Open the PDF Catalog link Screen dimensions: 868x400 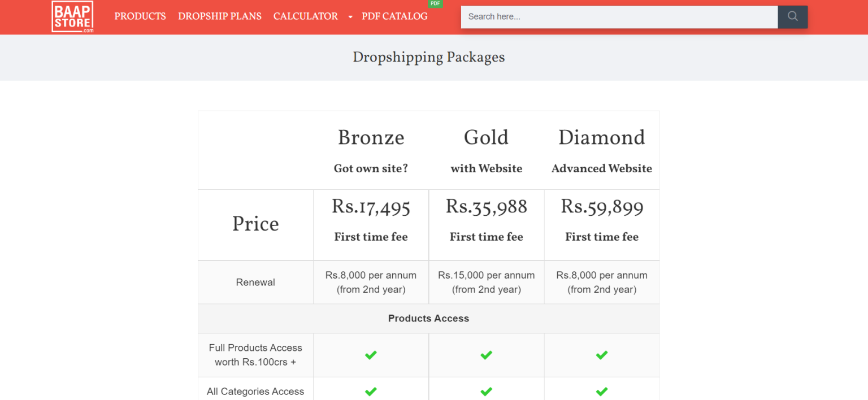(x=394, y=16)
